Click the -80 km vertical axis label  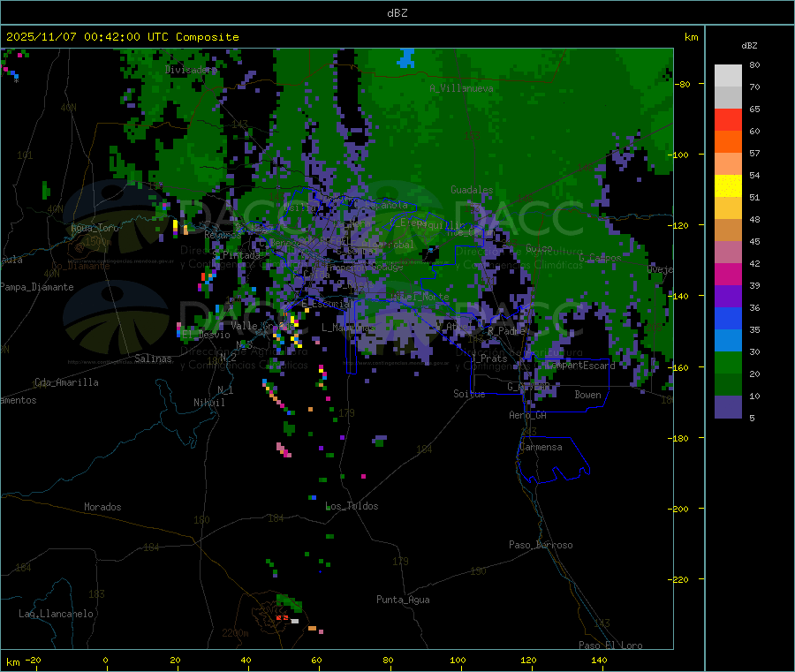click(x=684, y=84)
